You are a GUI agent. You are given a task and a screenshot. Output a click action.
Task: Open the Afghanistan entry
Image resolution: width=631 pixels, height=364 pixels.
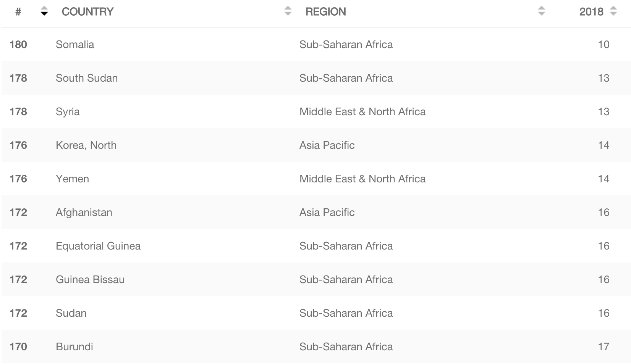point(84,213)
